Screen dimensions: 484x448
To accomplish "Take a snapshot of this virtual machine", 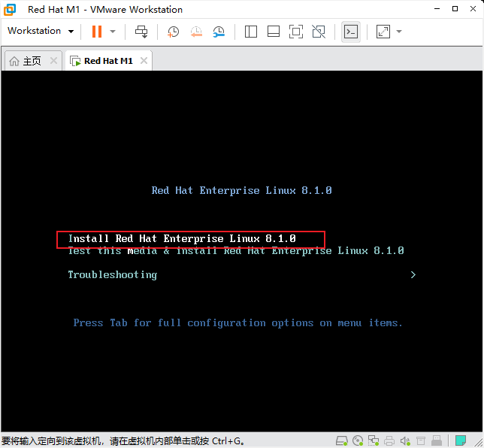I will 173,32.
